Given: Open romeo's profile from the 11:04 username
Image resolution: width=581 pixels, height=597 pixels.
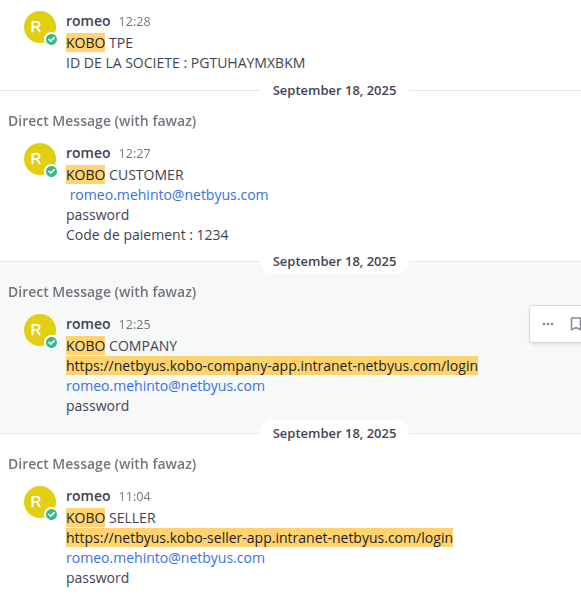Looking at the screenshot, I should [88, 496].
